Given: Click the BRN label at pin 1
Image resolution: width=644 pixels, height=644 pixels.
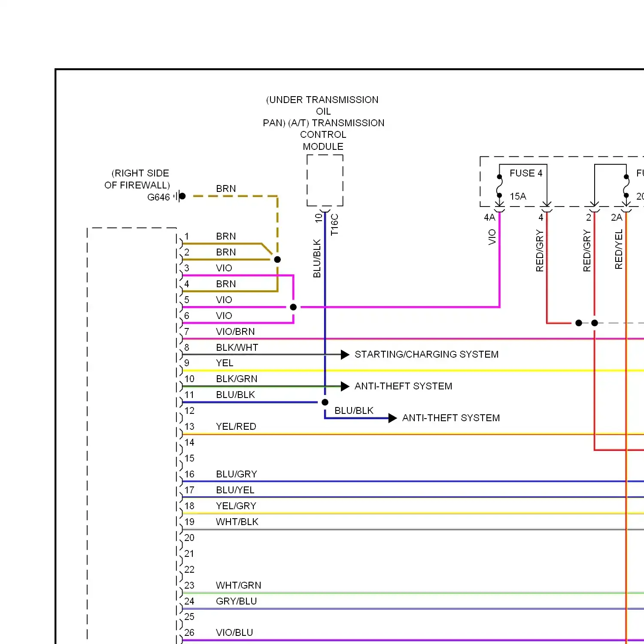Looking at the screenshot, I should (x=226, y=236).
